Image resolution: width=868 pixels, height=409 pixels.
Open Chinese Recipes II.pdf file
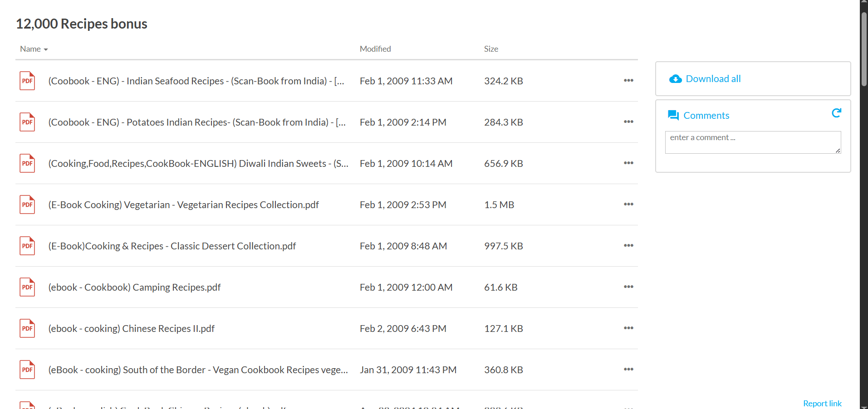pyautogui.click(x=132, y=328)
